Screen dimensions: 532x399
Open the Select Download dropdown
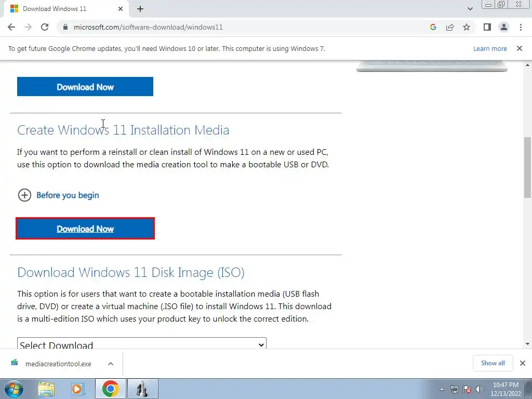tap(142, 343)
